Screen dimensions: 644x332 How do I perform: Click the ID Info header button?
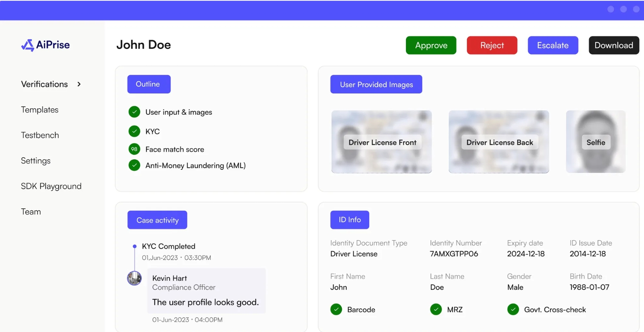coord(350,220)
